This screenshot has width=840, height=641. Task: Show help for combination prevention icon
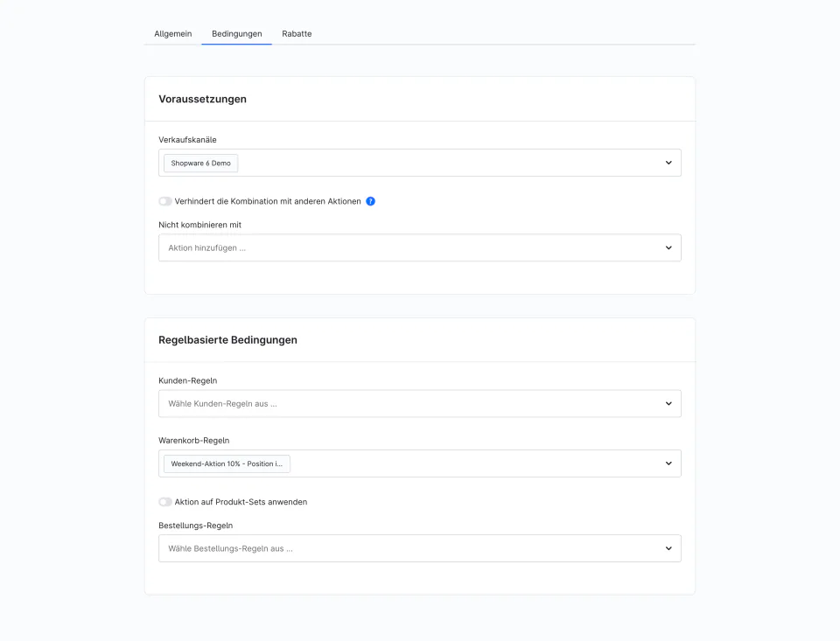[370, 201]
